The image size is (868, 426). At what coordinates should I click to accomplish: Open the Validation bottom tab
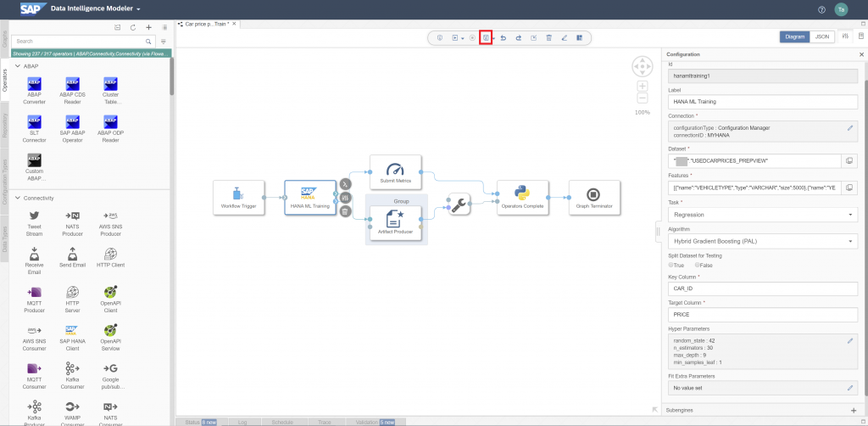pyautogui.click(x=376, y=422)
